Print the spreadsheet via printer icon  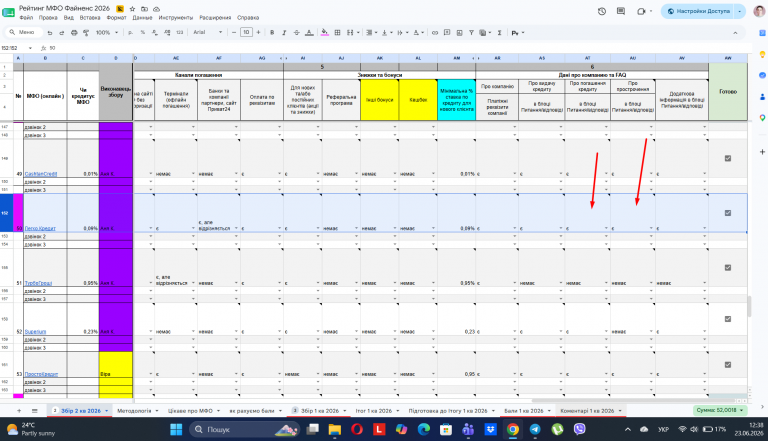tap(74, 33)
